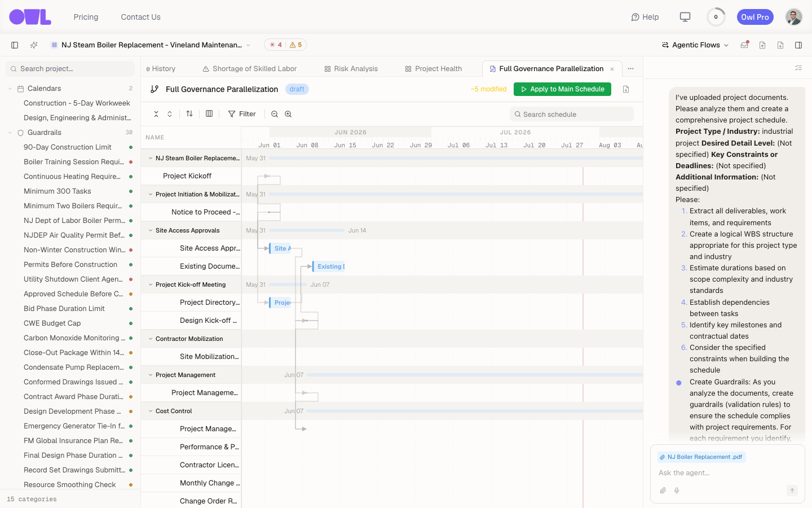
Task: Open the display monitor icon
Action: pos(685,17)
